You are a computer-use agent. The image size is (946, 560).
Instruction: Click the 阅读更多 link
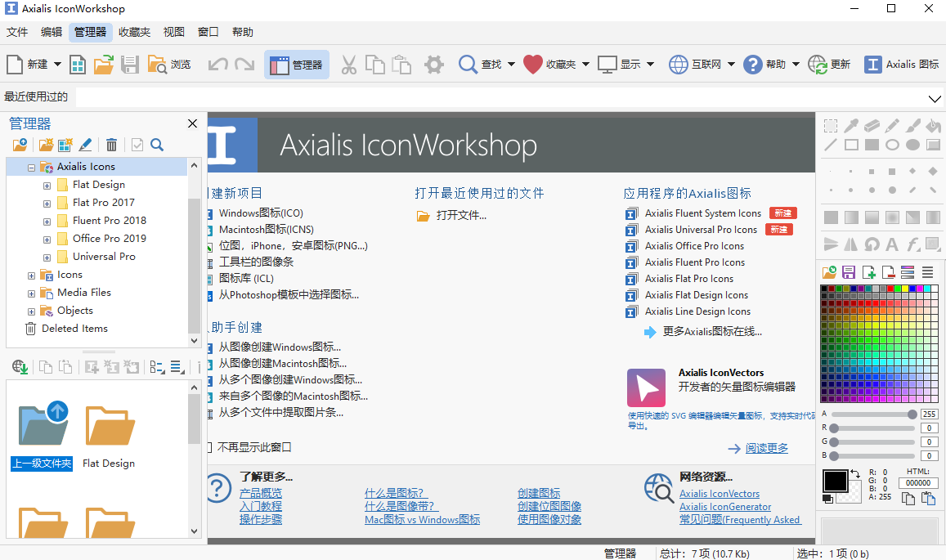(x=766, y=448)
